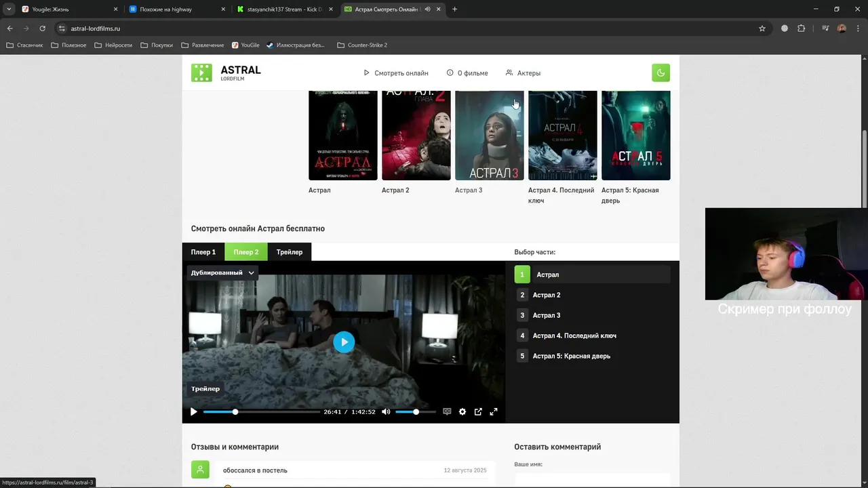868x488 pixels.
Task: Close the Астрал Смотреть Онлайн tab
Action: [439, 9]
